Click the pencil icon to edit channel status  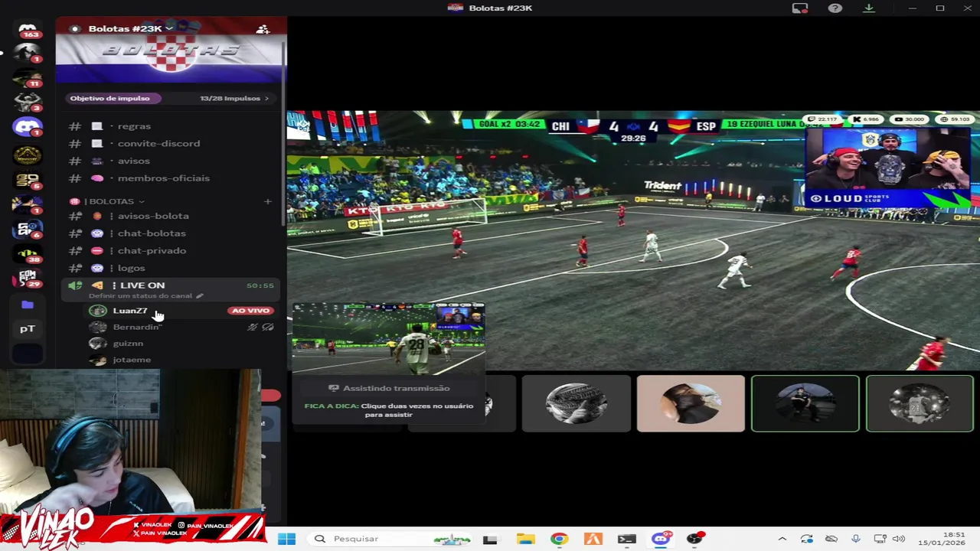coord(200,295)
